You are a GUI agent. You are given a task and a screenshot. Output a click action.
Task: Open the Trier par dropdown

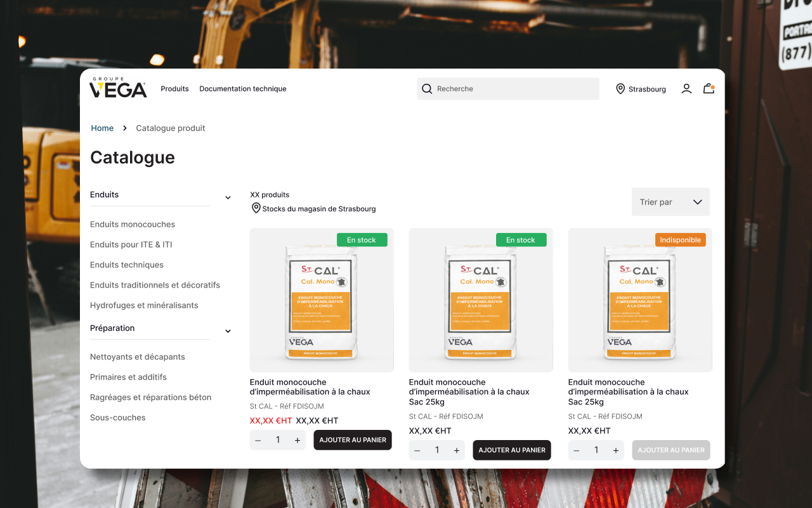coord(671,201)
